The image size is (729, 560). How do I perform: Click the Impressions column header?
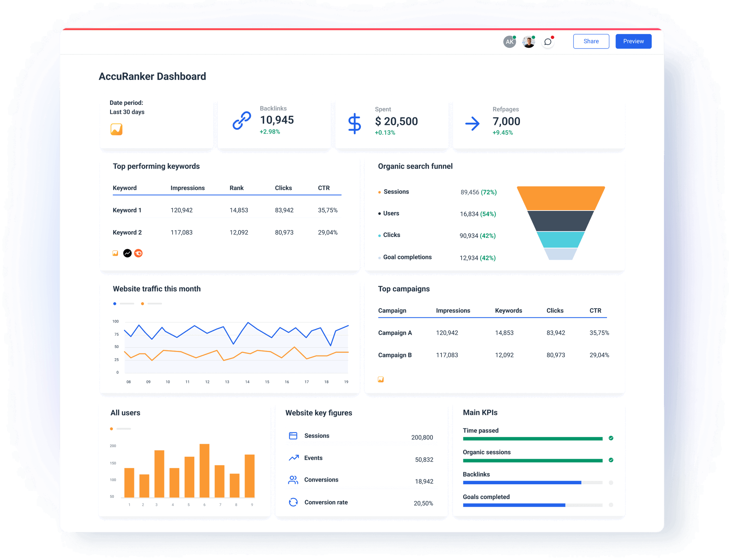click(187, 188)
